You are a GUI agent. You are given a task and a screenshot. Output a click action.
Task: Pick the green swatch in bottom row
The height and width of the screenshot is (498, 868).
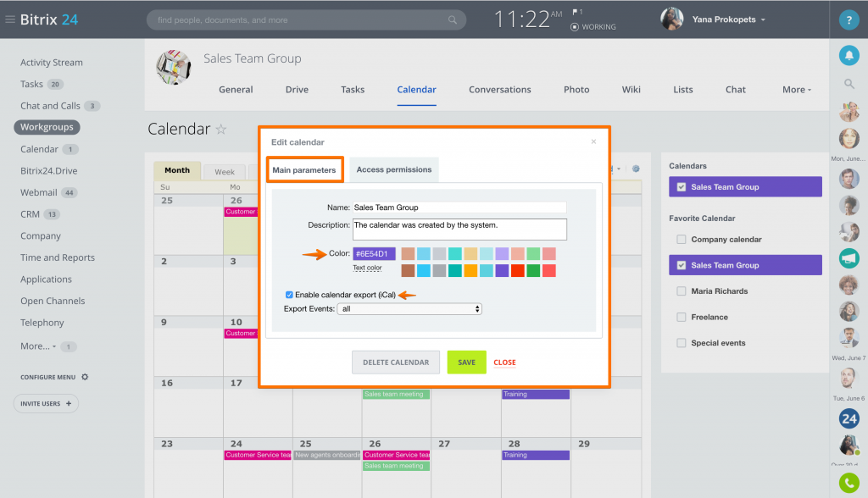[x=533, y=270]
